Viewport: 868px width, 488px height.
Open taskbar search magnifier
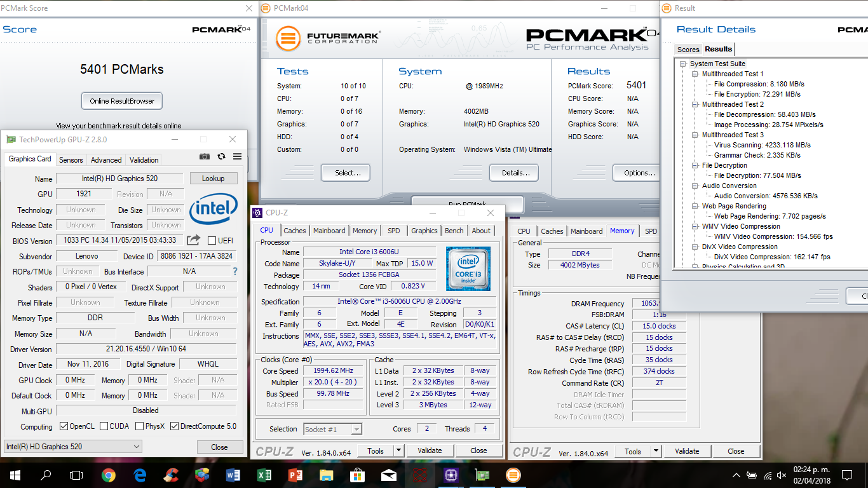point(46,475)
